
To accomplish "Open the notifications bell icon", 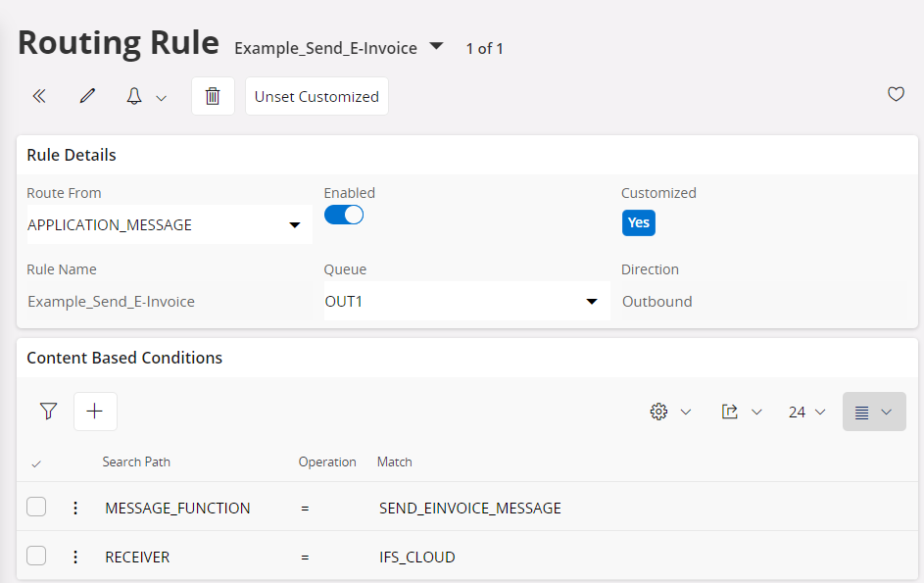I will [134, 95].
